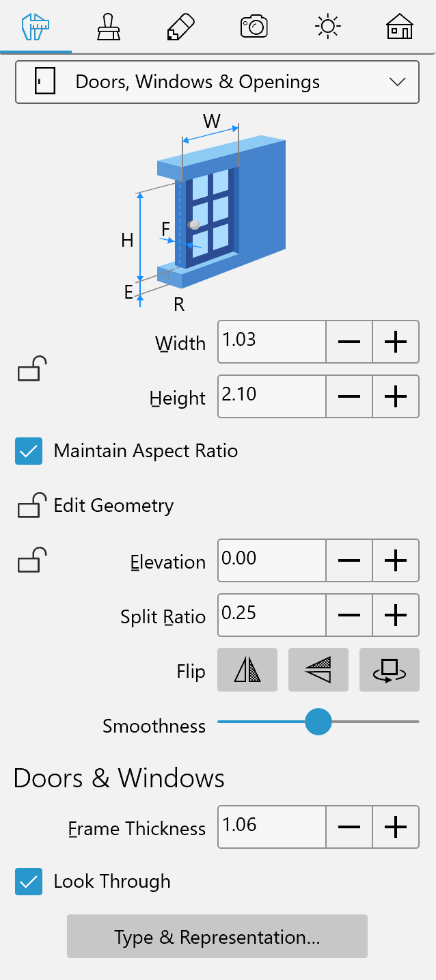Toggle the Edit Geometry padlock

coord(31,506)
